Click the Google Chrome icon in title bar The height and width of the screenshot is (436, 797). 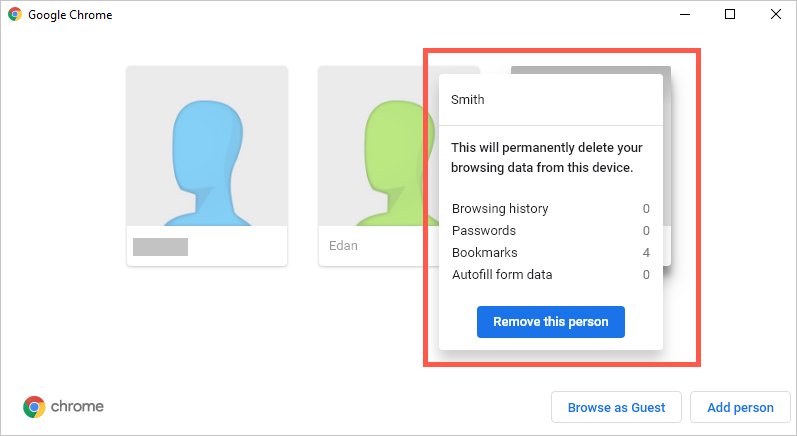[15, 15]
